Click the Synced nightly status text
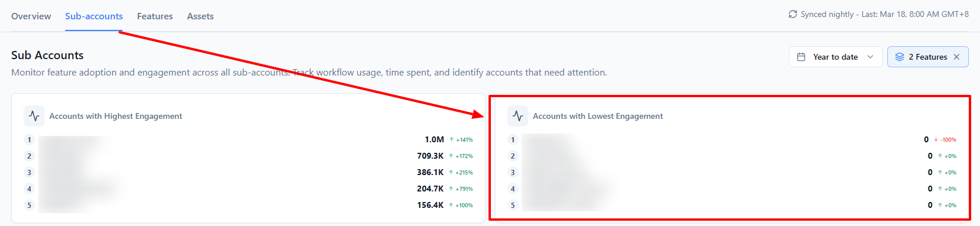Viewport: 980px width, 226px height. pyautogui.click(x=884, y=14)
